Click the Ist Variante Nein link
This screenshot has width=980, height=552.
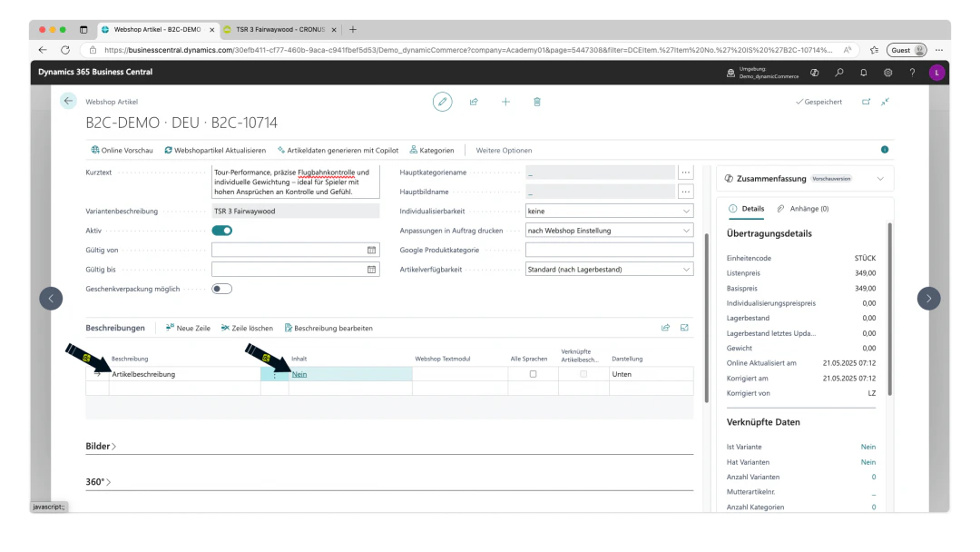point(868,447)
